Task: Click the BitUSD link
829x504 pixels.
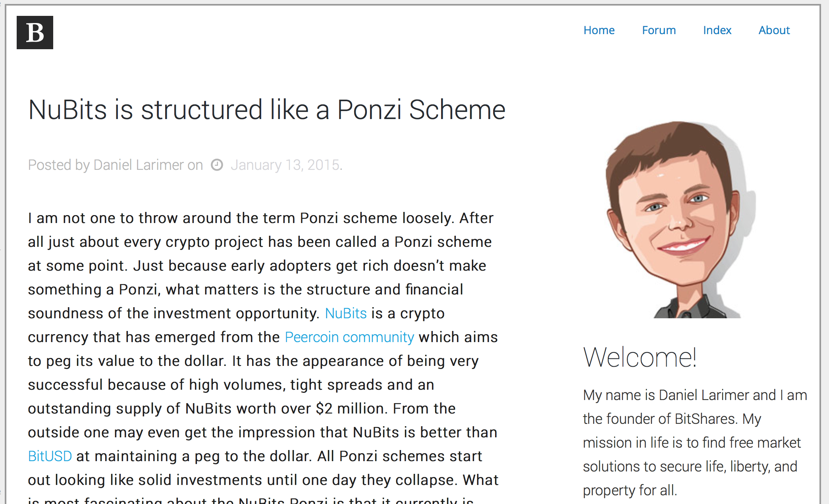Action: pos(50,456)
